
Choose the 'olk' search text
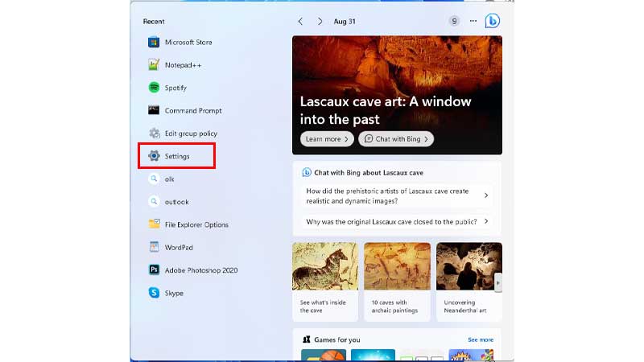pyautogui.click(x=169, y=179)
